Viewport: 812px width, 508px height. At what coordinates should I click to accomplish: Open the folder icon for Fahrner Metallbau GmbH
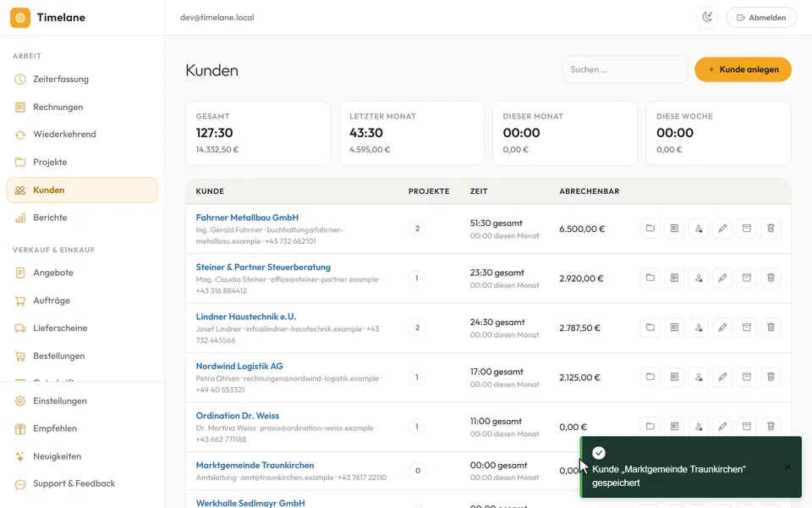click(650, 229)
